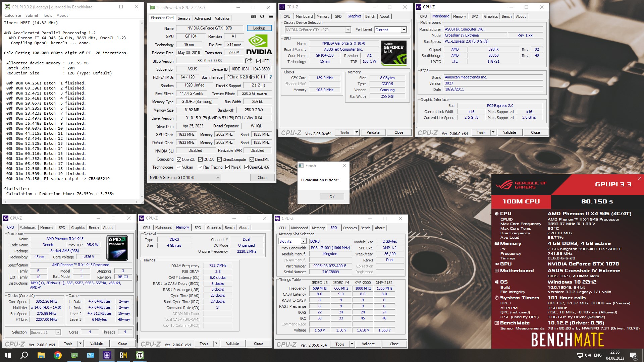Open GPU-Z taskbar icon
The width and height of the screenshot is (644, 362).
pyautogui.click(x=74, y=355)
